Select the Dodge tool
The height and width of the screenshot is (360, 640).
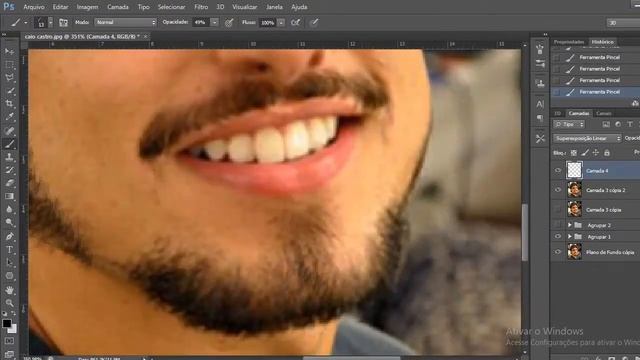[9, 222]
